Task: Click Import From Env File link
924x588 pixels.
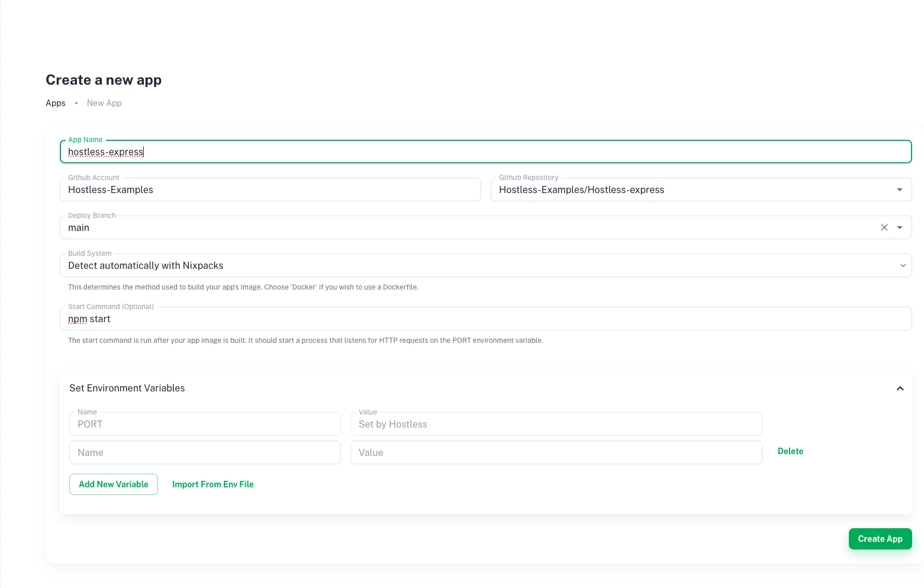Action: [x=213, y=484]
